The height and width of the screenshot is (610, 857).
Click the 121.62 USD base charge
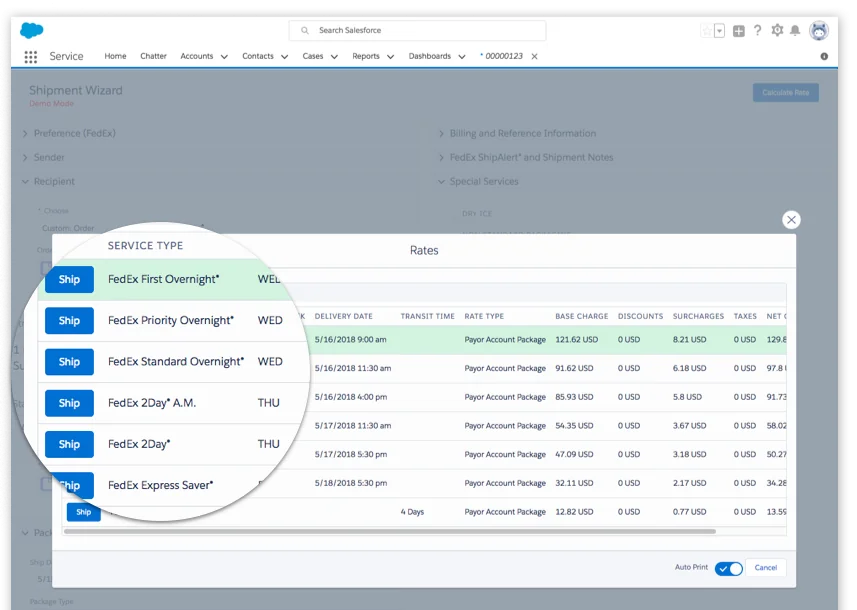tap(577, 339)
